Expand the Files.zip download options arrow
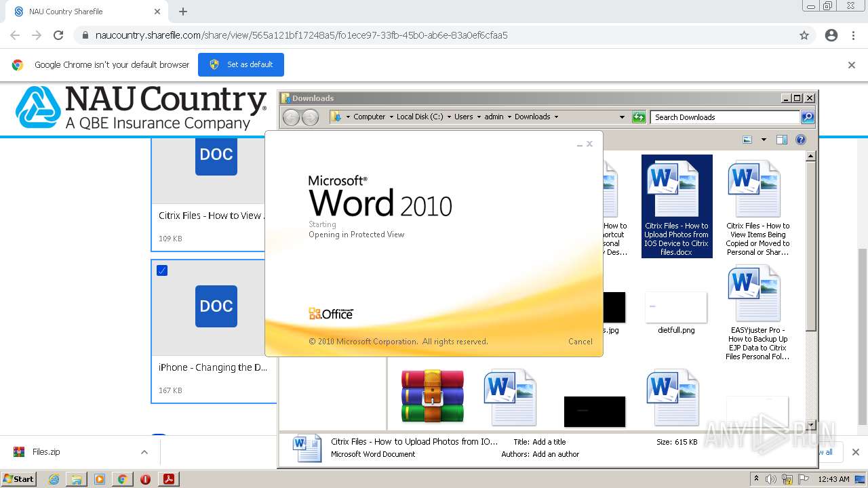Image resolution: width=868 pixels, height=488 pixels. click(x=144, y=452)
